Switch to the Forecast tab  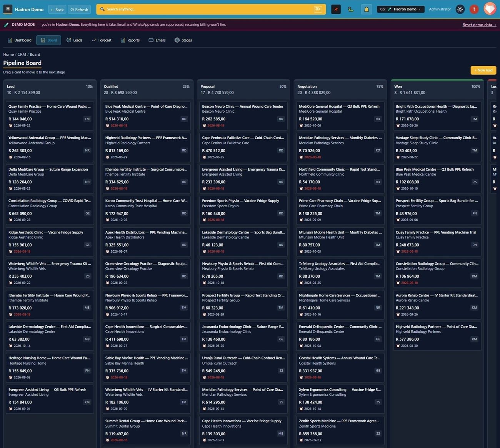coord(102,40)
